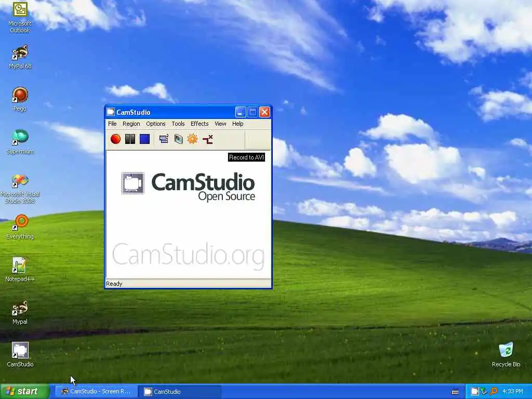Pause recording with the Pause button
This screenshot has width=532, height=399.
[130, 139]
